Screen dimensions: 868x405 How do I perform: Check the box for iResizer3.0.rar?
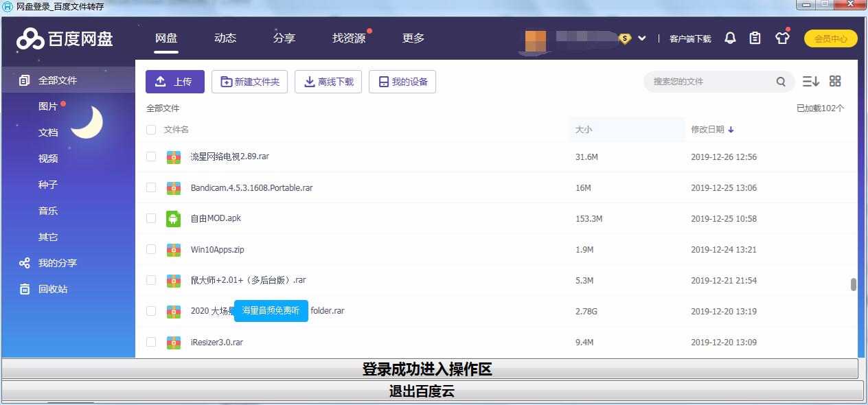[151, 342]
